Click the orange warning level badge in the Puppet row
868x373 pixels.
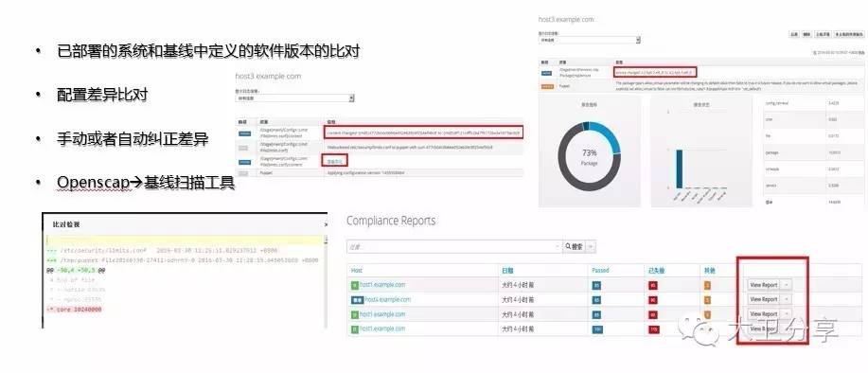[x=547, y=86]
